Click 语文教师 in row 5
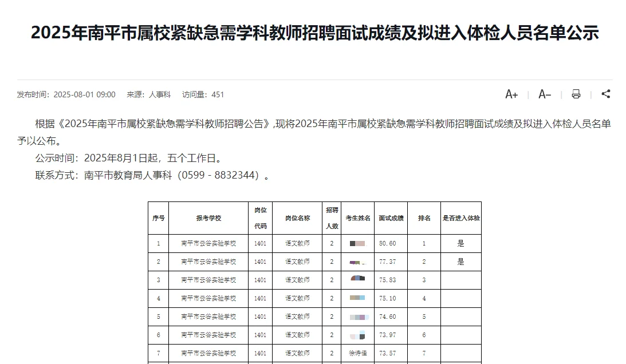Viewport: 626px width, 364px height. (x=297, y=317)
